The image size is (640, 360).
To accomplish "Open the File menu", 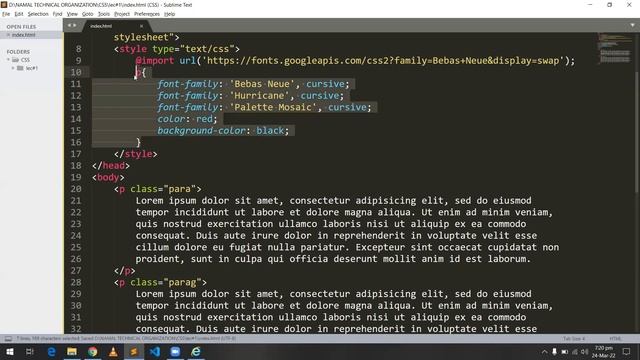I will 6,14.
